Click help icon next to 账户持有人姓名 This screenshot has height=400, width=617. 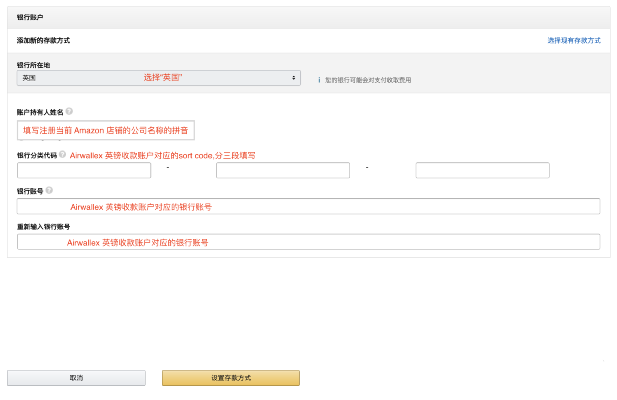pyautogui.click(x=69, y=112)
